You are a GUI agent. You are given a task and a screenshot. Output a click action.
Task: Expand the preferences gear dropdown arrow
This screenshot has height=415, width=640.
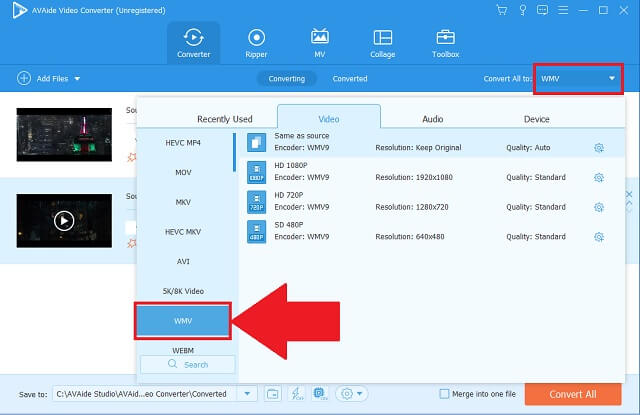click(360, 394)
